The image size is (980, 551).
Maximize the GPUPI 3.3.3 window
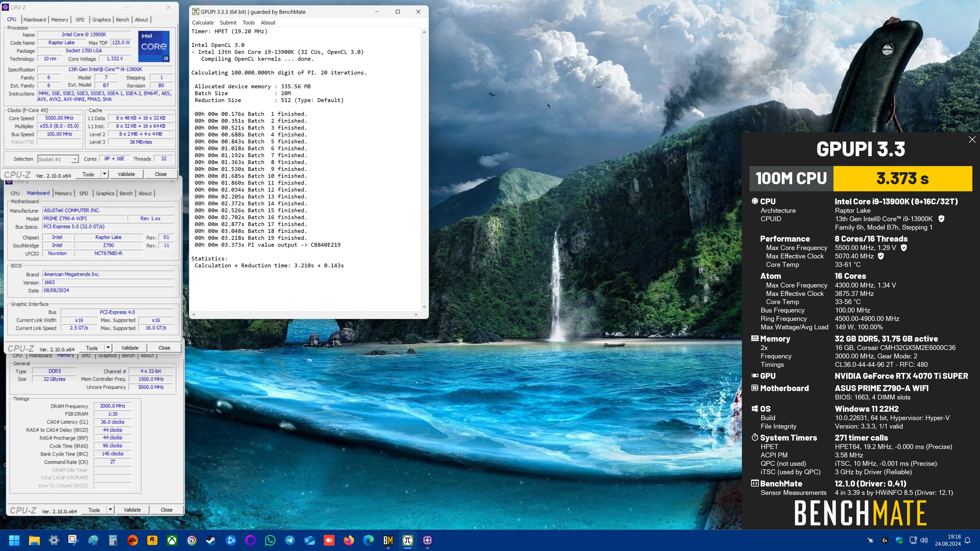398,11
